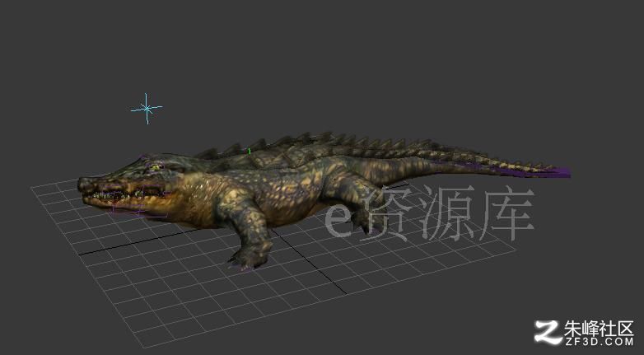This screenshot has width=644, height=355.
Task: Click the green marker on crocodile's back
Action: [x=249, y=152]
